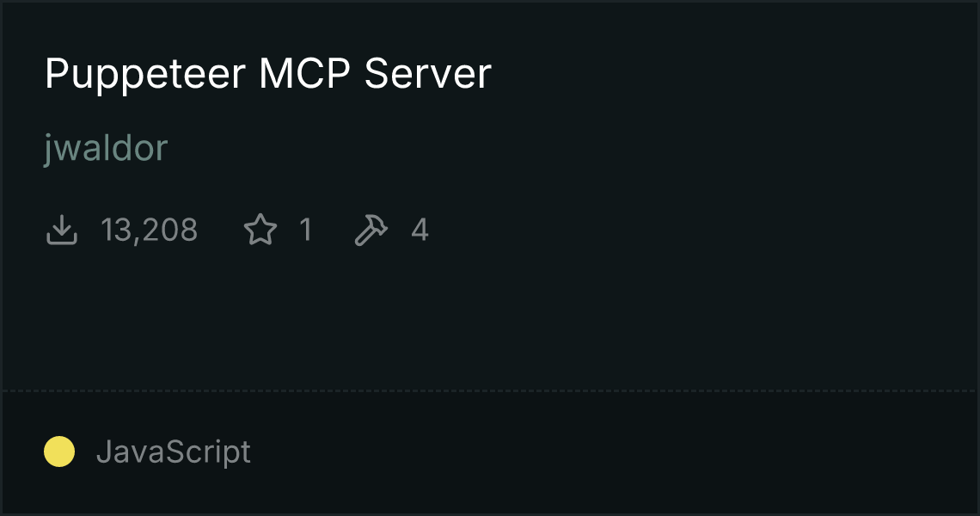
Task: Click the download arrow icon
Action: [x=62, y=230]
